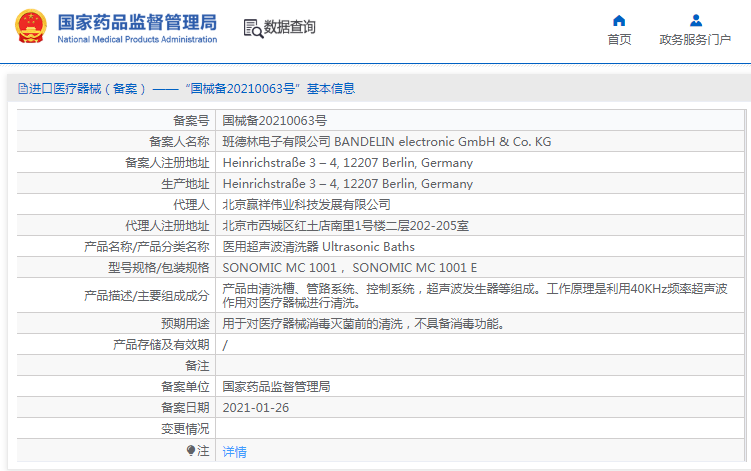Click the 变更情况 label
Screen dimensions: 751x471
[x=185, y=429]
